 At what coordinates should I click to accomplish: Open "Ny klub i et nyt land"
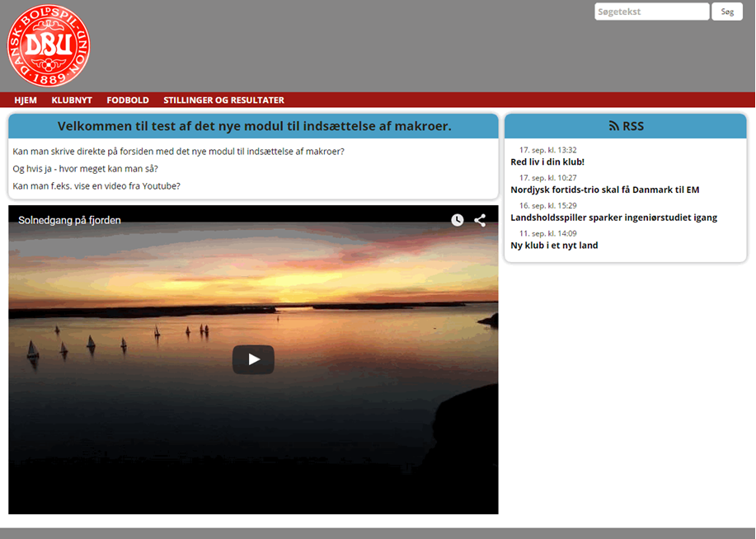click(554, 246)
